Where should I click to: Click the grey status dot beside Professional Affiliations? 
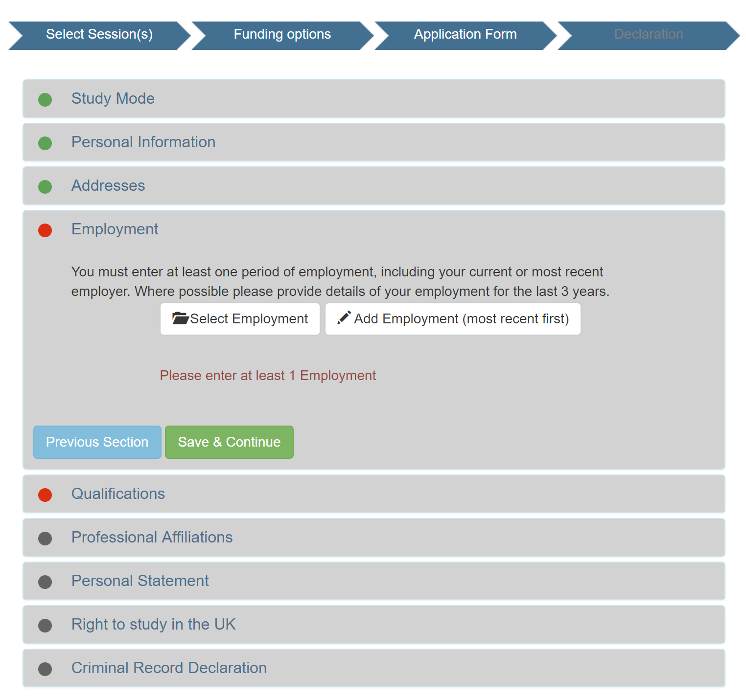pyautogui.click(x=45, y=539)
